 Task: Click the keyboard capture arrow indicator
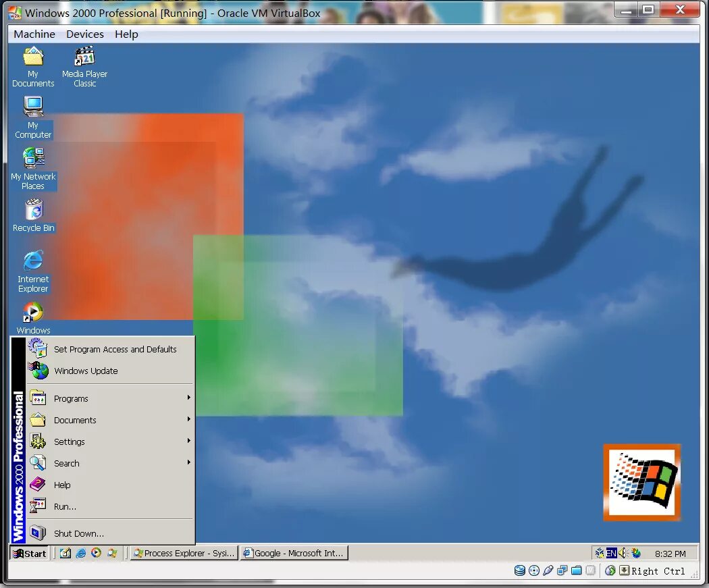[x=624, y=570]
